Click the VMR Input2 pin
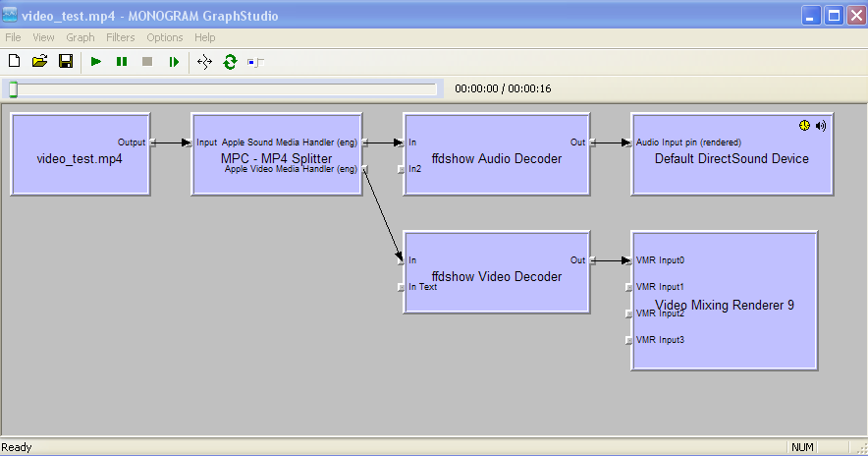Viewport: 868px width, 456px height. coord(628,314)
